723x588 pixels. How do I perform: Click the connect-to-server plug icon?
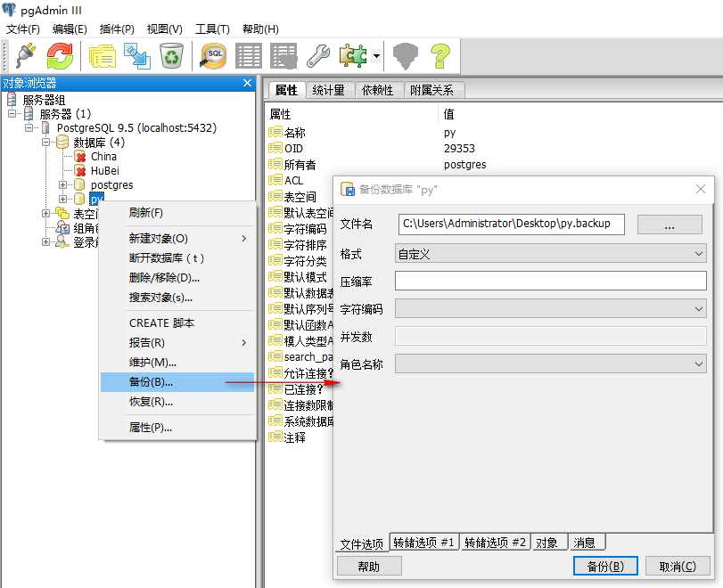pyautogui.click(x=26, y=56)
